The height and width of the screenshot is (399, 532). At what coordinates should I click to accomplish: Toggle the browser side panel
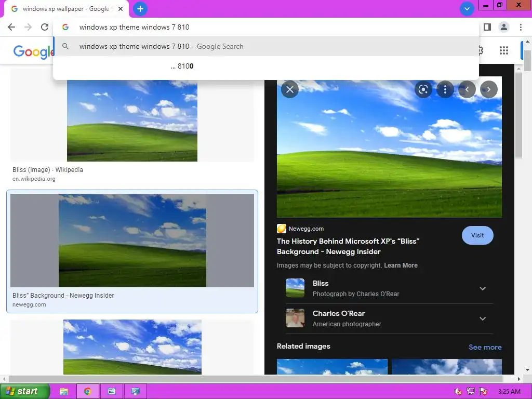click(487, 27)
